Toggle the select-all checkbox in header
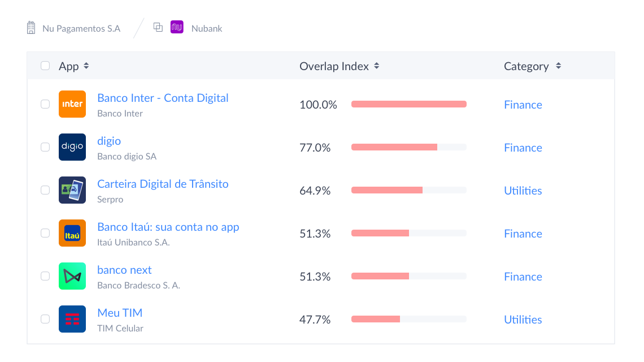The image size is (644, 362). (x=45, y=66)
